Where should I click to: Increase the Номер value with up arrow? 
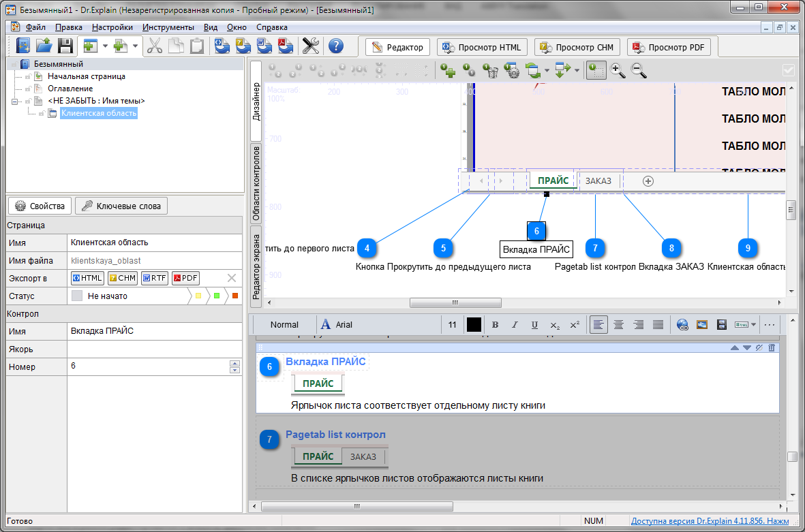pos(234,363)
